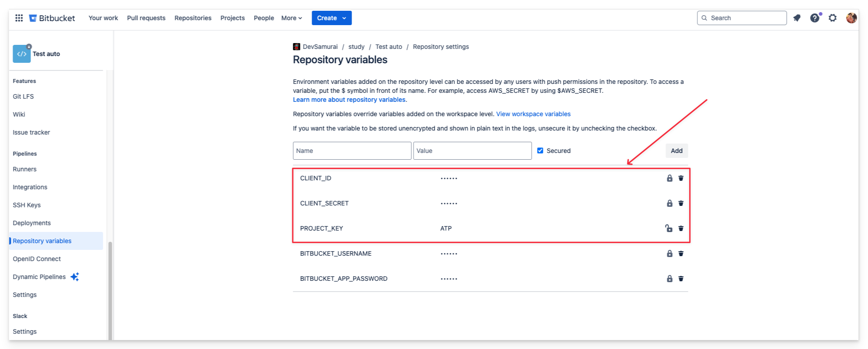Click the Name input field
868x349 pixels.
pyautogui.click(x=352, y=151)
